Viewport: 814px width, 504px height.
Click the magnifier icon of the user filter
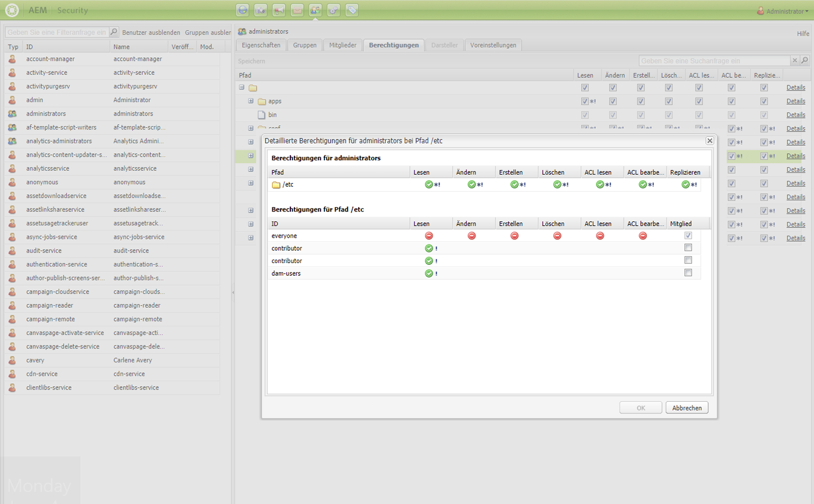click(114, 33)
